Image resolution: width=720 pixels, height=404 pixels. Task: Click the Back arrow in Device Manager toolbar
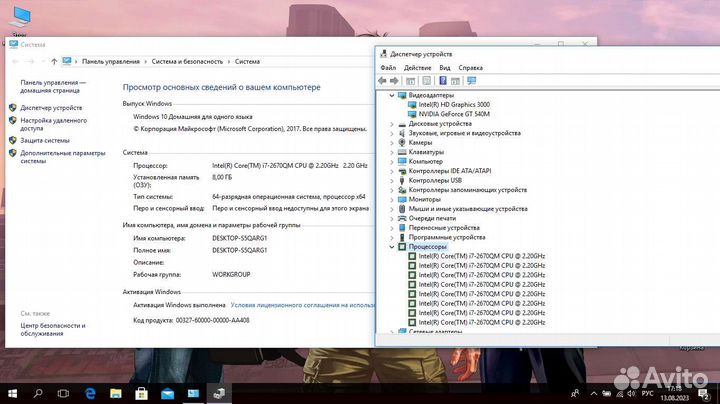coord(382,81)
